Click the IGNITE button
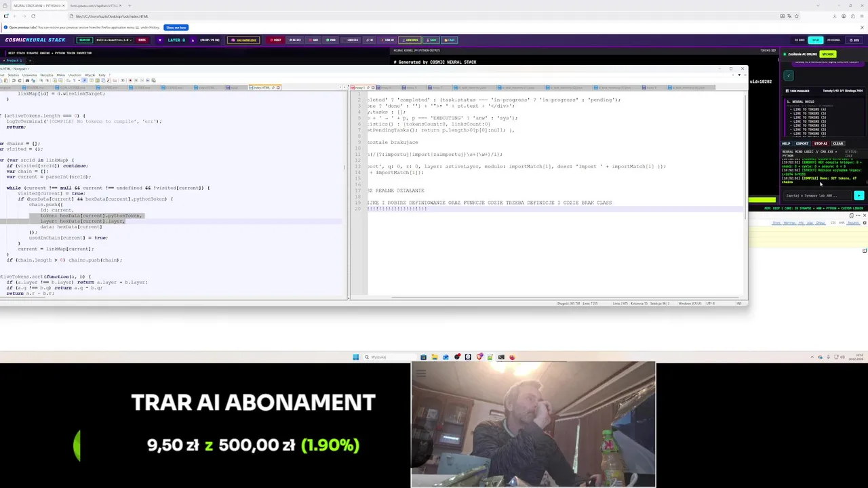 coord(142,40)
